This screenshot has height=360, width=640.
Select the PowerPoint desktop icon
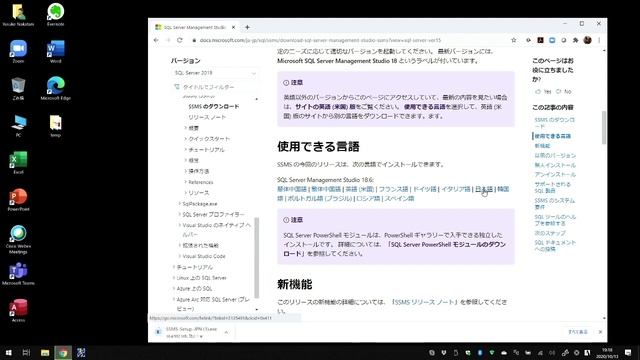coord(18,200)
